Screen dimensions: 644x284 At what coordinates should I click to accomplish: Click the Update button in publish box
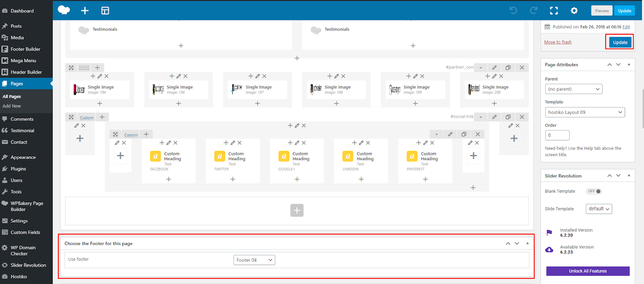(620, 42)
